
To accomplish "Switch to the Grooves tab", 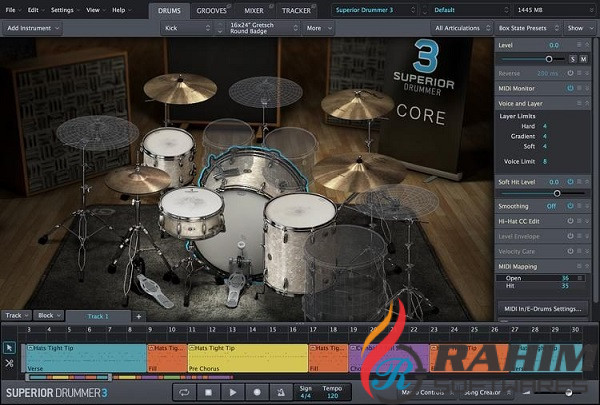I will coord(212,11).
